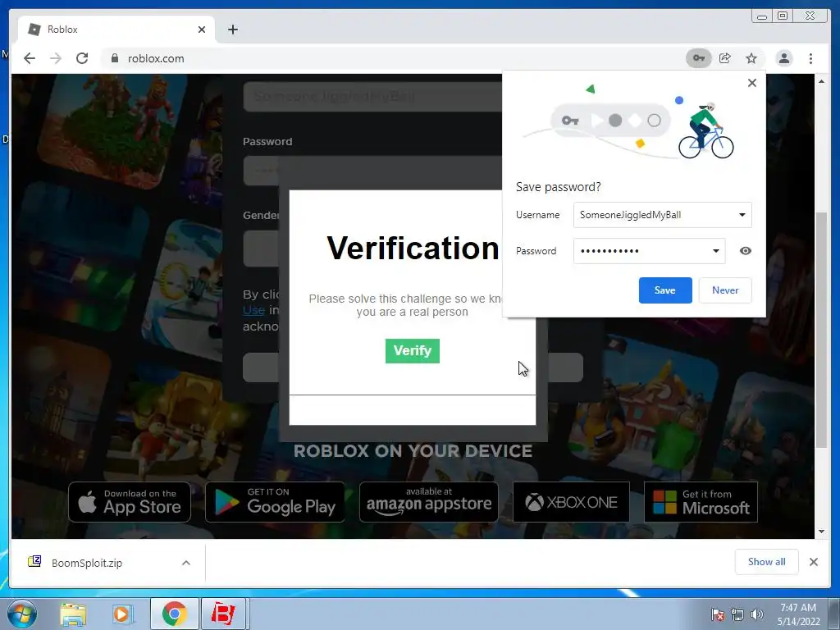This screenshot has width=840, height=630.
Task: Minimize the Chrome window
Action: pos(761,16)
